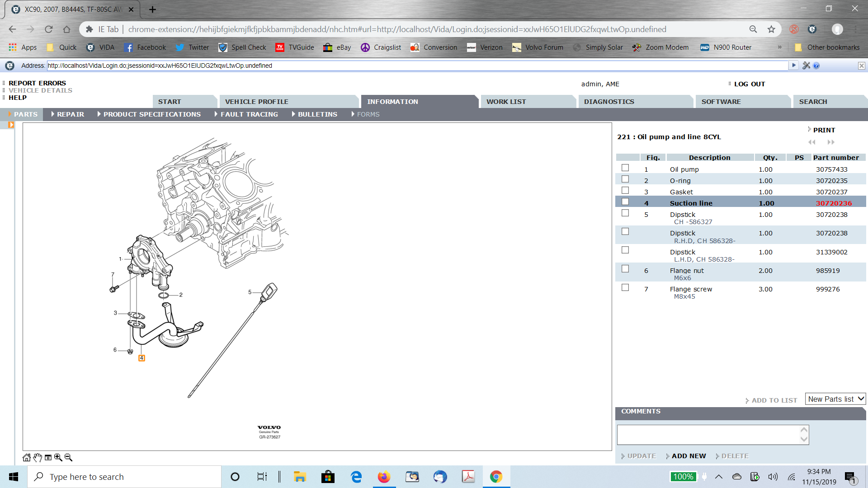Screen dimensions: 868x488
Task: Click ADD NEW comment button
Action: coord(688,456)
